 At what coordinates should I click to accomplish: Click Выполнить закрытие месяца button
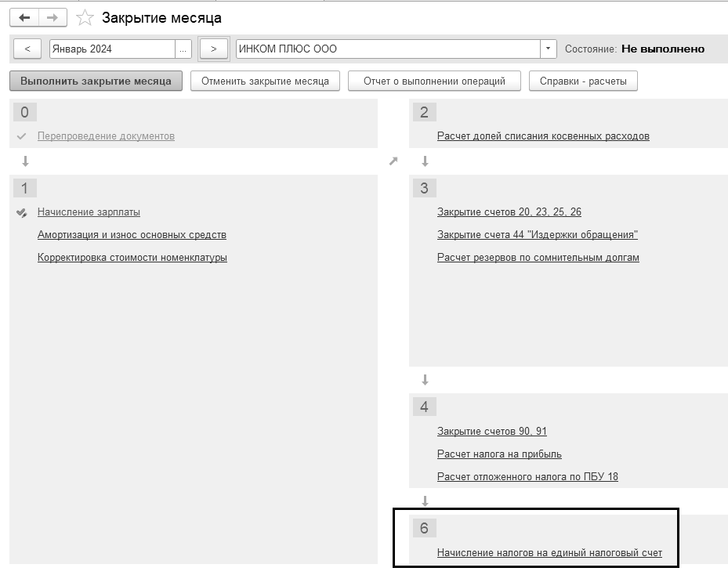coord(96,81)
